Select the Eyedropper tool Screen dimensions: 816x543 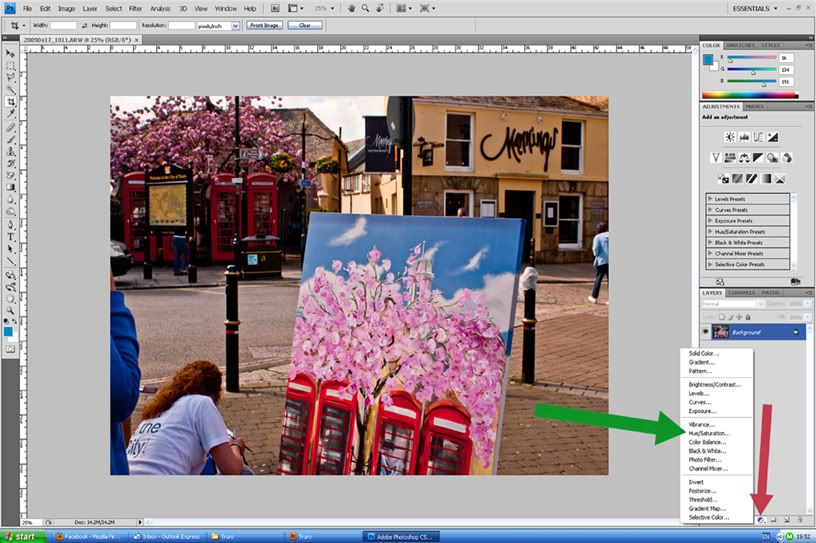(10, 114)
